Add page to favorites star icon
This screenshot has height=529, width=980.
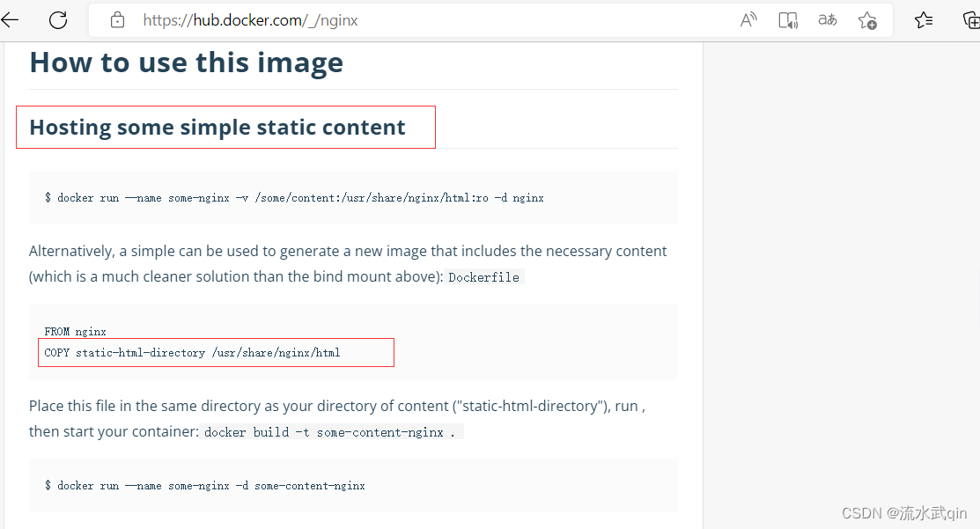coord(867,20)
